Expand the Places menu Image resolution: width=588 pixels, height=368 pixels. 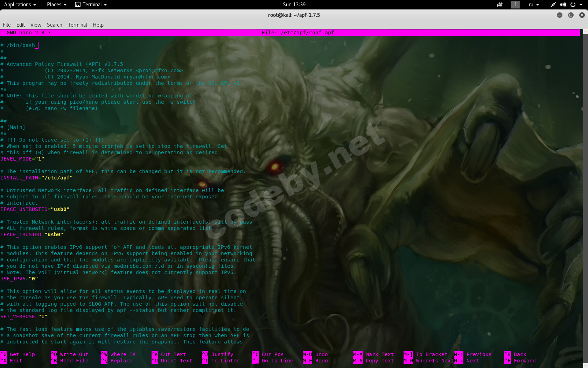tap(56, 5)
